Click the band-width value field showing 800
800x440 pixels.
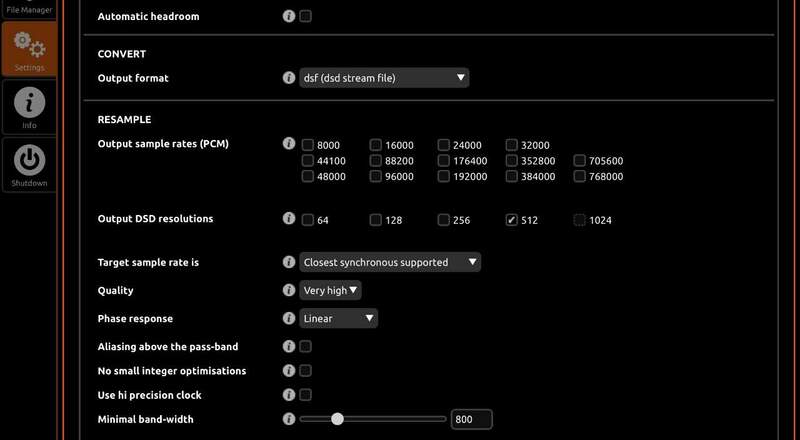[471, 420]
